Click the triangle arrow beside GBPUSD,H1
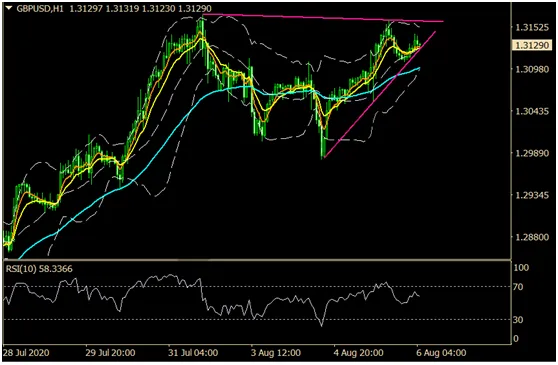 [x=9, y=8]
